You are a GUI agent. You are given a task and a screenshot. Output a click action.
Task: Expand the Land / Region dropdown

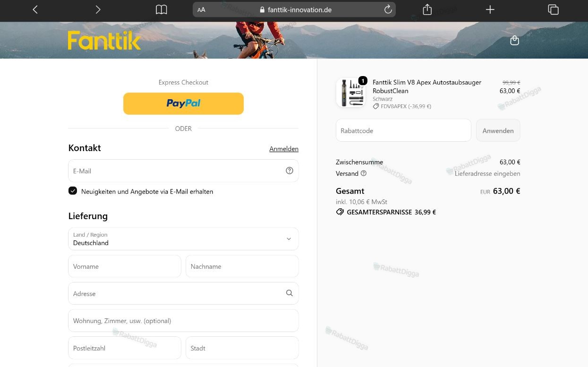tap(183, 239)
